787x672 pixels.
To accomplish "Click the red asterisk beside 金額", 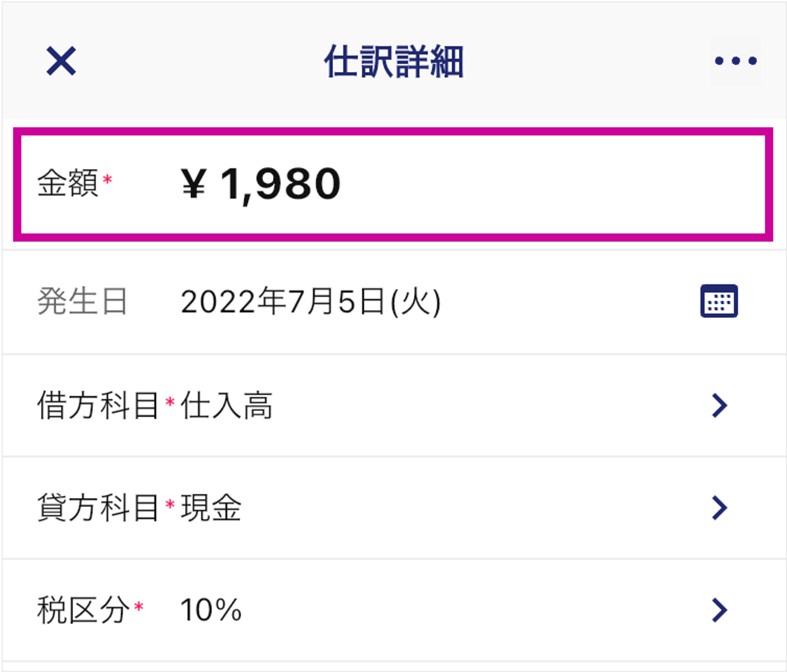I will point(108,179).
